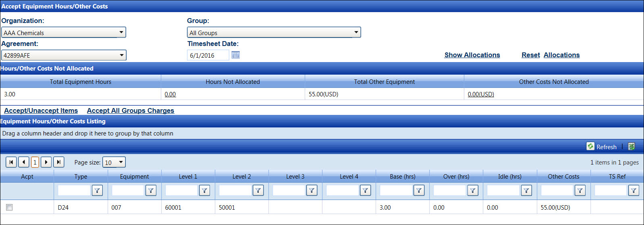Click the Other Costs column filter icon
The height and width of the screenshot is (225, 644).
[x=580, y=190]
